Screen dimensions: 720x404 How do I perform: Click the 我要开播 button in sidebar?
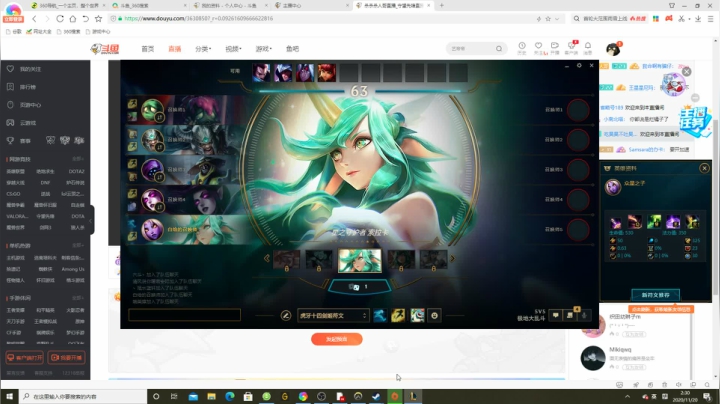[66, 358]
